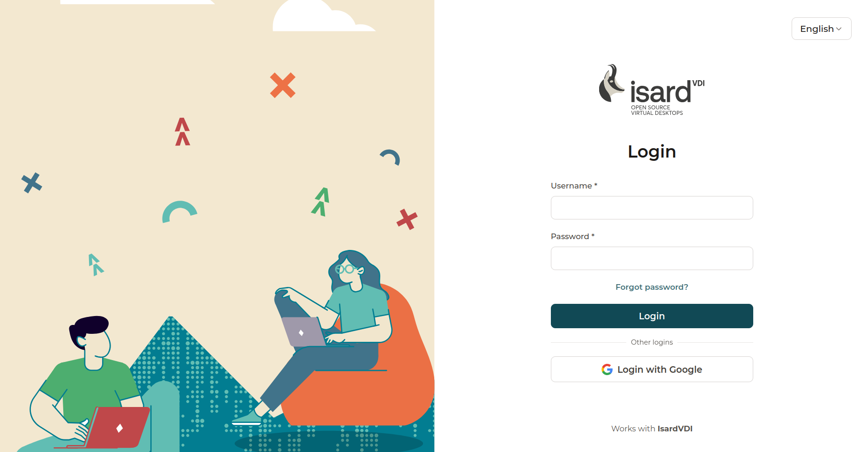Click the red double-arrow shape
Screen dimensions: 868x452
click(x=182, y=132)
